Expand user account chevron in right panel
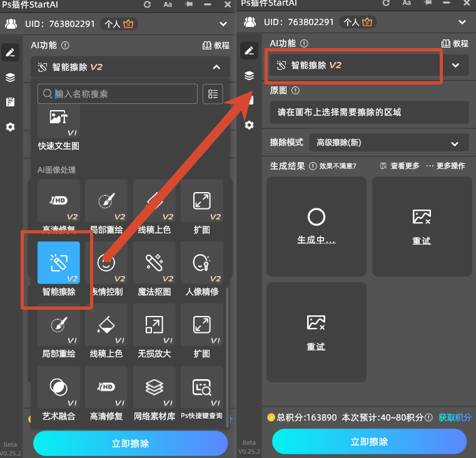Image resolution: width=476 pixels, height=458 pixels. (x=462, y=22)
